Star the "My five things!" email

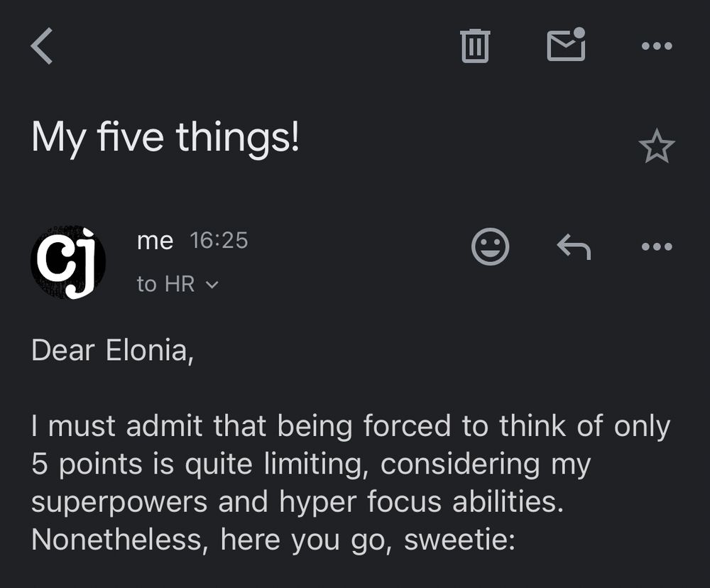pos(656,146)
